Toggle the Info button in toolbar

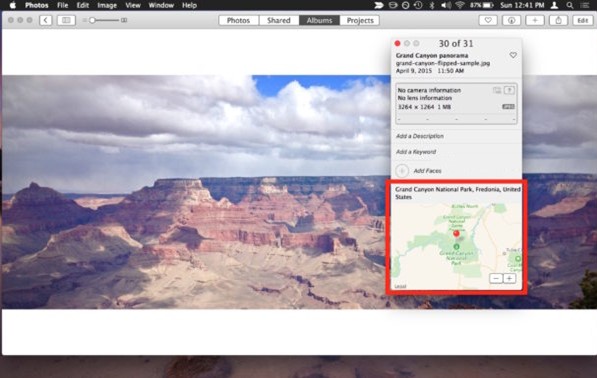[511, 20]
